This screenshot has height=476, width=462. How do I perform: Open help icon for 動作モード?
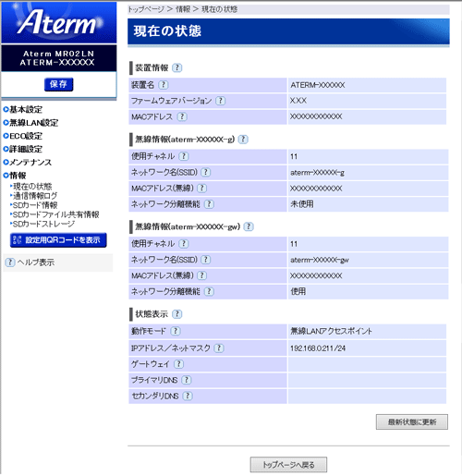click(176, 331)
